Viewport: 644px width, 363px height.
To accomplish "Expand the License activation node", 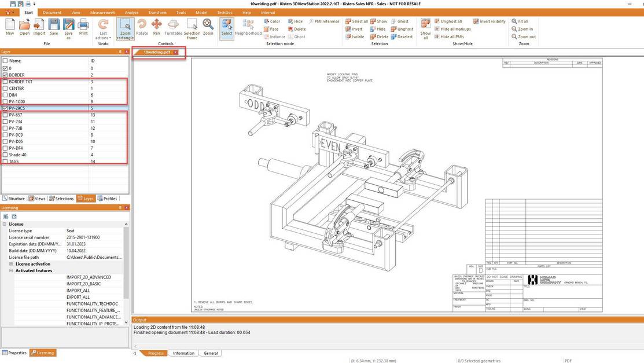I will 11,264.
